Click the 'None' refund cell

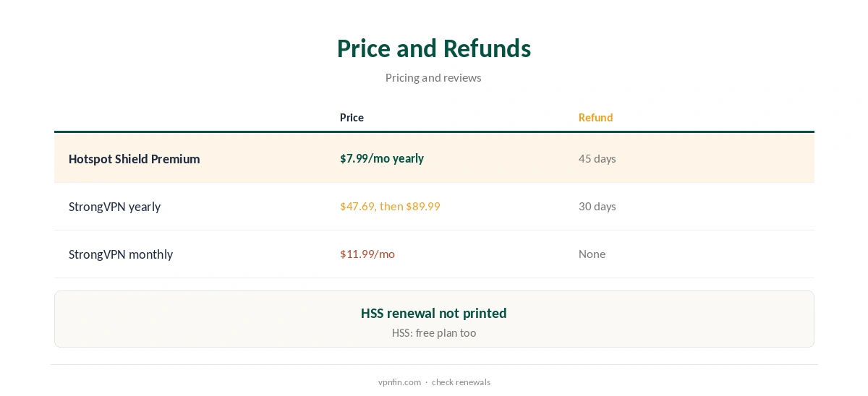tap(592, 254)
